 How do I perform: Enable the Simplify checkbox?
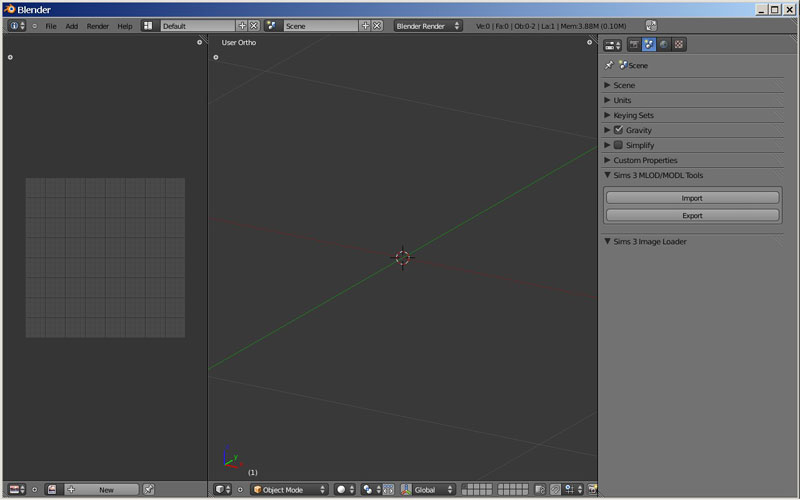pos(618,145)
